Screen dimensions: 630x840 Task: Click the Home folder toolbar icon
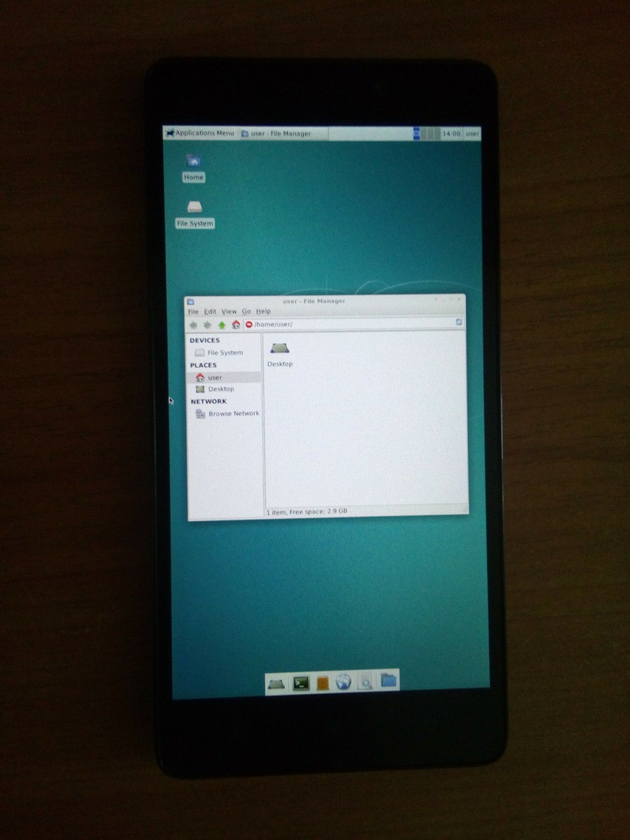pyautogui.click(x=236, y=324)
